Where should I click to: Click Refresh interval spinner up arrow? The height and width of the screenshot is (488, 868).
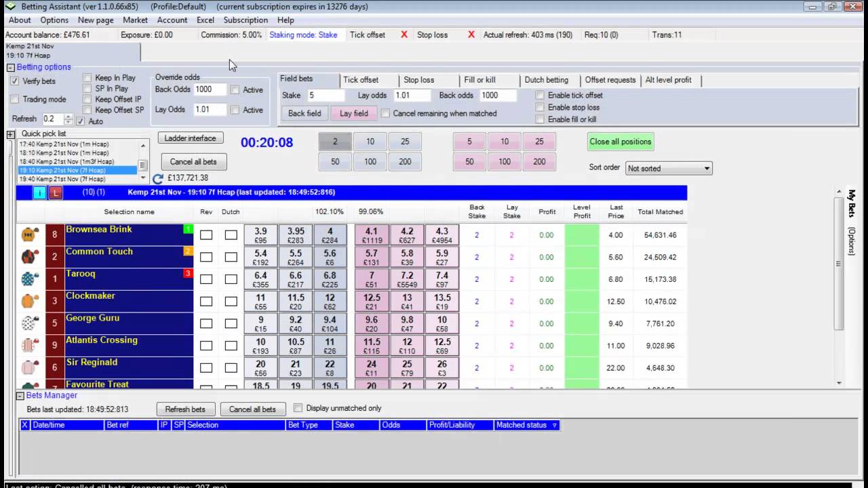[68, 116]
